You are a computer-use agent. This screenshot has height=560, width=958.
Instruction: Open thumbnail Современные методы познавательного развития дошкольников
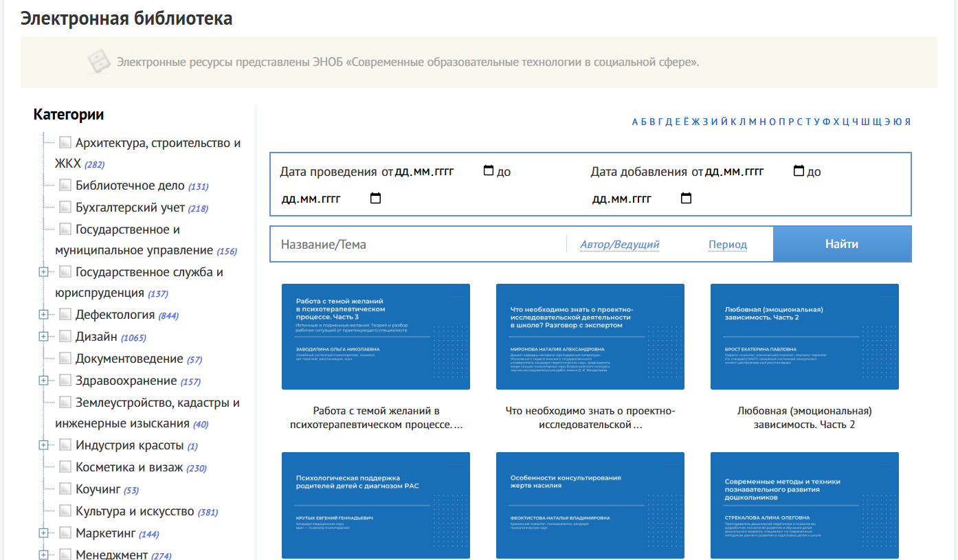pyautogui.click(x=805, y=505)
